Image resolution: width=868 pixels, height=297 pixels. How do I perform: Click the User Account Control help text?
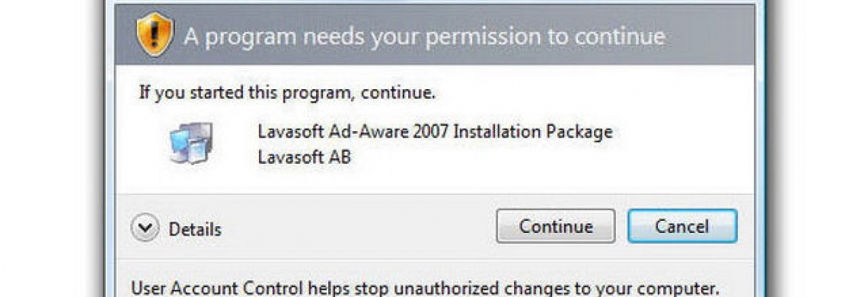click(x=425, y=288)
